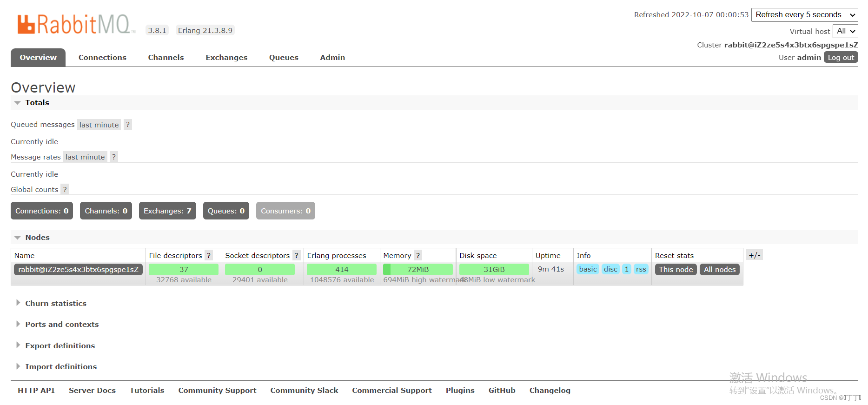The image size is (868, 405).
Task: Switch to the Channels tab
Action: [166, 58]
